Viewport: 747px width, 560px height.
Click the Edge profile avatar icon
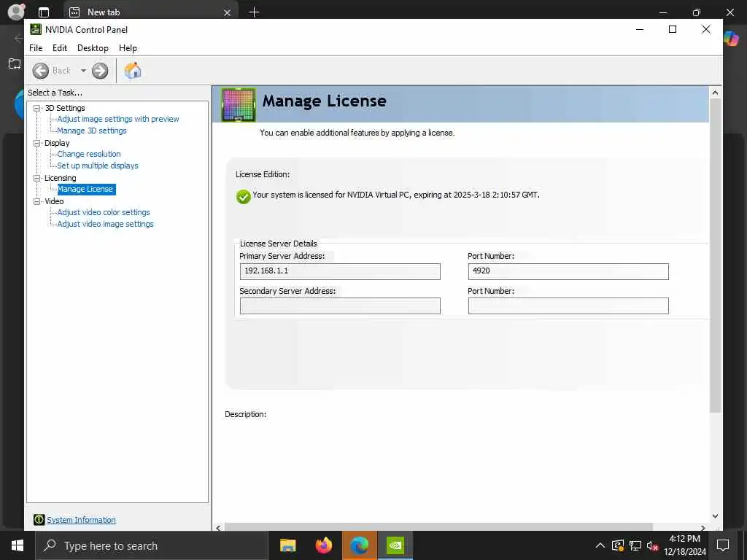17,12
